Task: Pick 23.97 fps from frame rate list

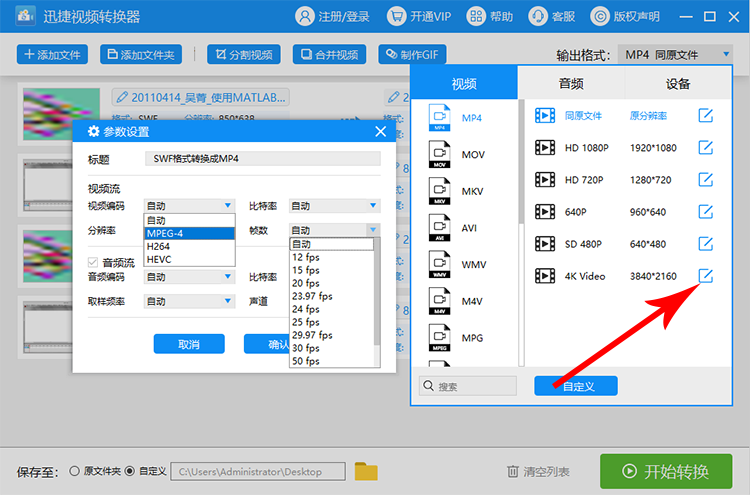Action: (331, 296)
